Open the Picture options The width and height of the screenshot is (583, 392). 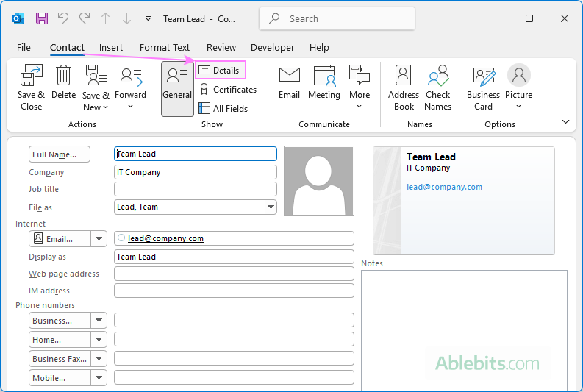coord(519,87)
